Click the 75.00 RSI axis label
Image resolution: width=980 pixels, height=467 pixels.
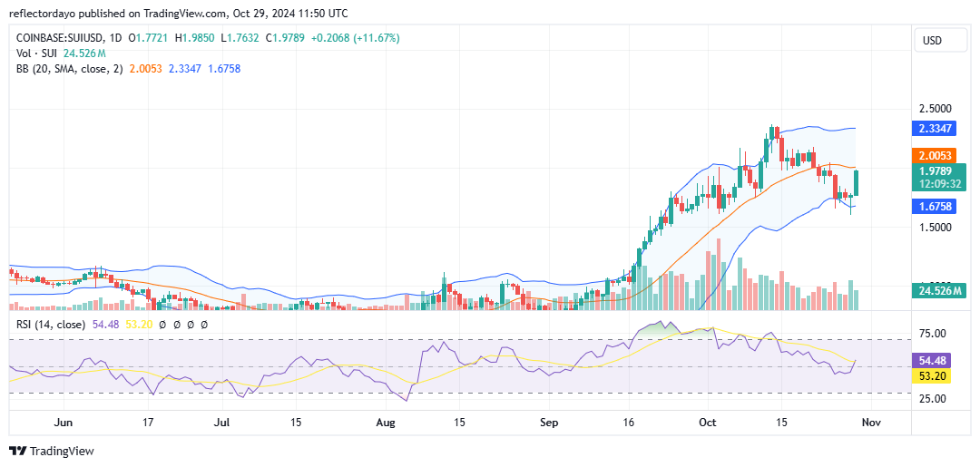(935, 334)
